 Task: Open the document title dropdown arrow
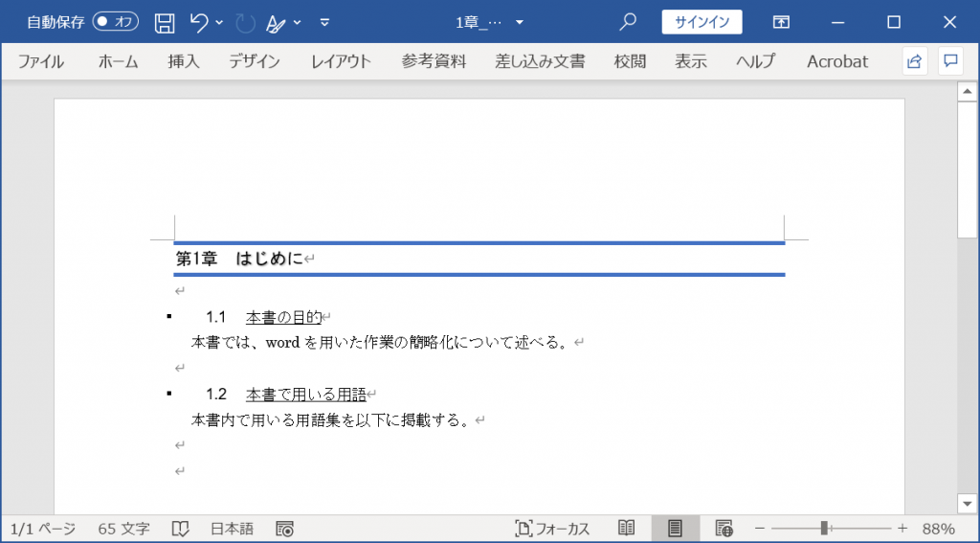pyautogui.click(x=520, y=23)
